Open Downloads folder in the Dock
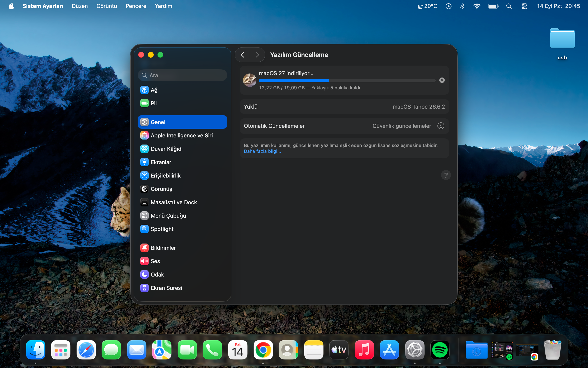588x368 pixels. (x=476, y=350)
